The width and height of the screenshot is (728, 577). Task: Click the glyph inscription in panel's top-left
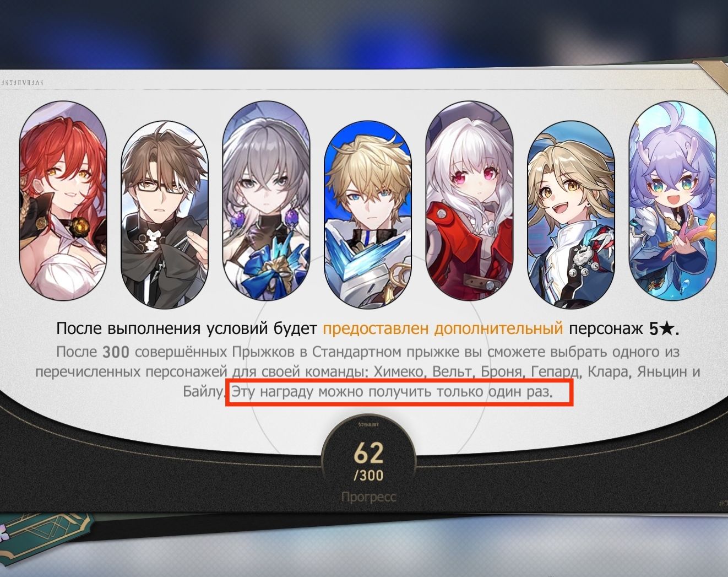point(22,83)
